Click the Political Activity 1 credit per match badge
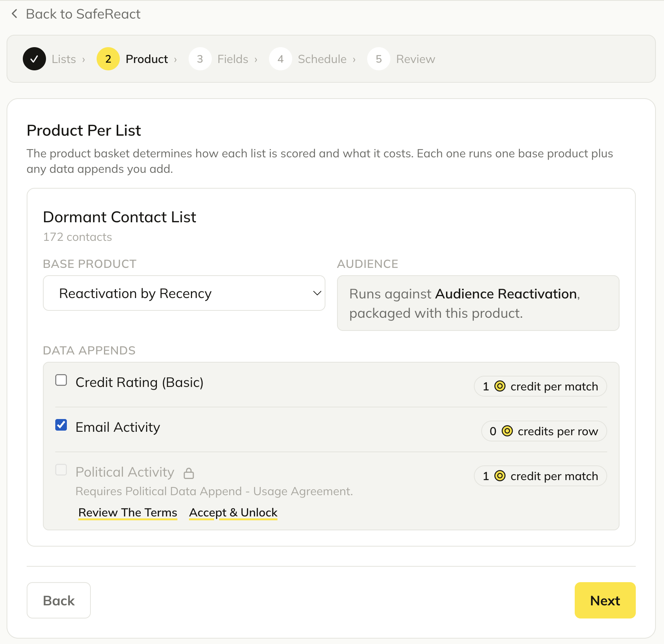 pos(540,476)
